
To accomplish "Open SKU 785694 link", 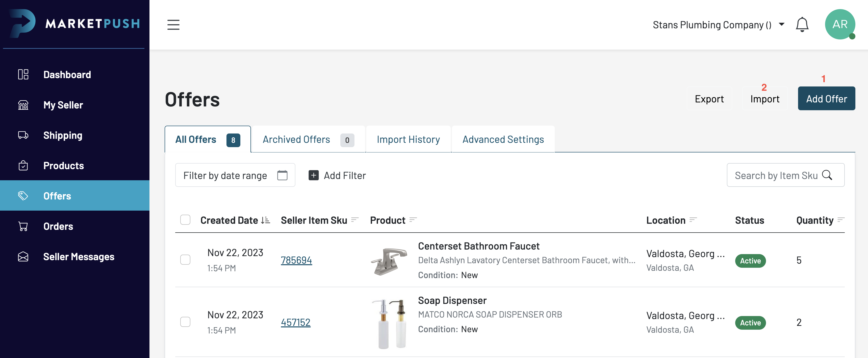I will (296, 260).
